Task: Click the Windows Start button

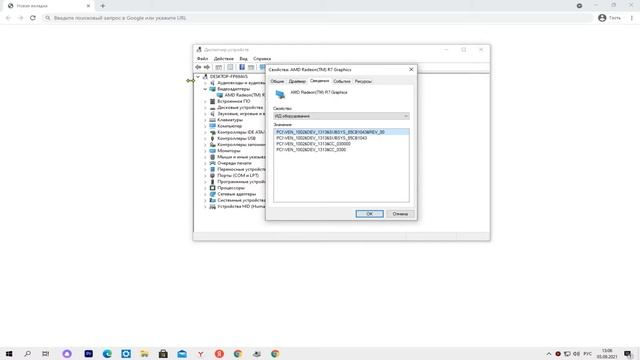Action: coord(9,354)
